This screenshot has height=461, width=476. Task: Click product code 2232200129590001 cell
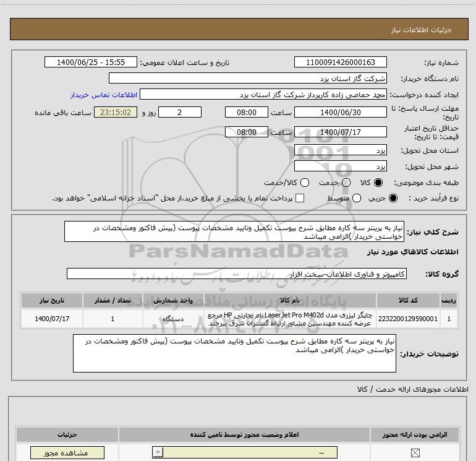(x=408, y=319)
